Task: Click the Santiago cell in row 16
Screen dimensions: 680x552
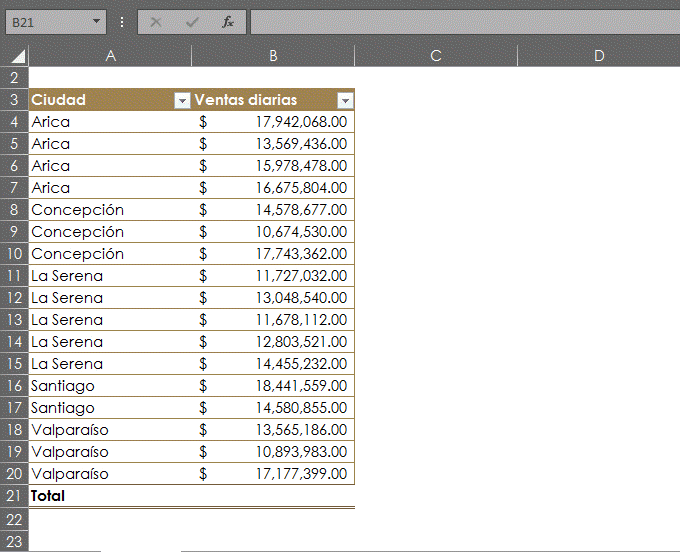Action: click(110, 386)
